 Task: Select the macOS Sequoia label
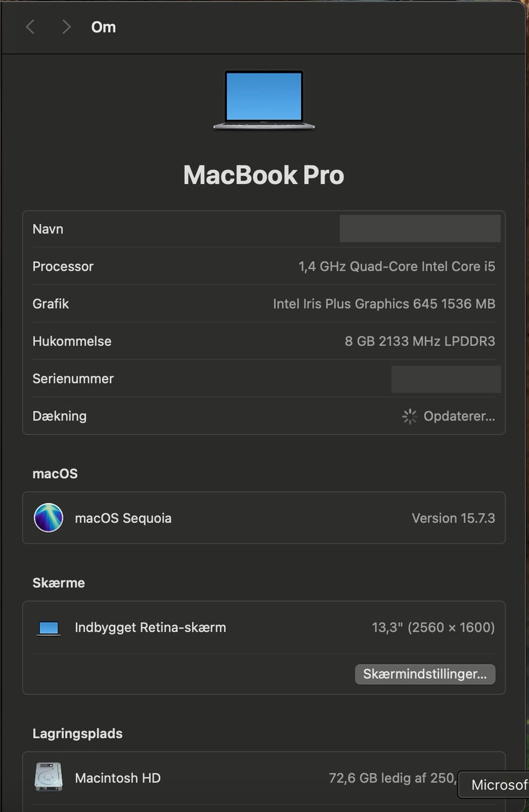coord(123,518)
